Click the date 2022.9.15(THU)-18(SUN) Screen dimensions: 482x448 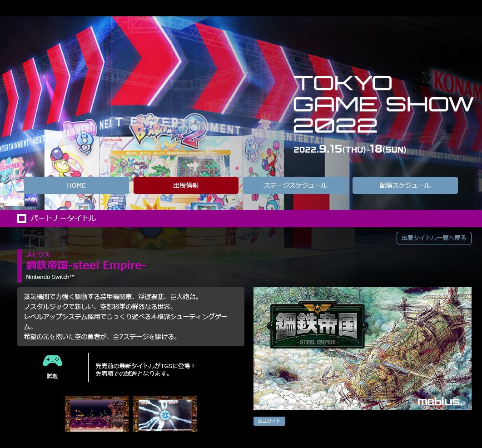[x=350, y=149]
